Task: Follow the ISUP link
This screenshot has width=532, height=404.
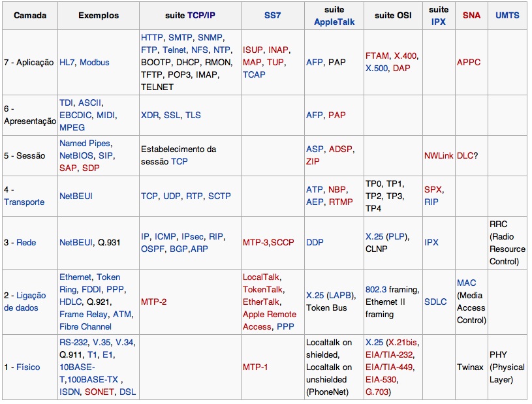Action: click(253, 50)
